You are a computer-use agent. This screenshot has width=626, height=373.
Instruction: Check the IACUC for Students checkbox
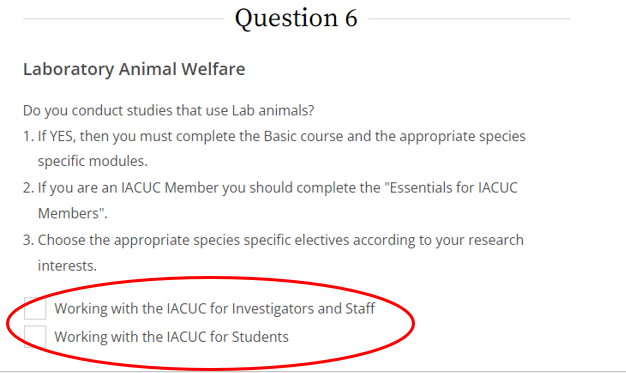pos(35,337)
